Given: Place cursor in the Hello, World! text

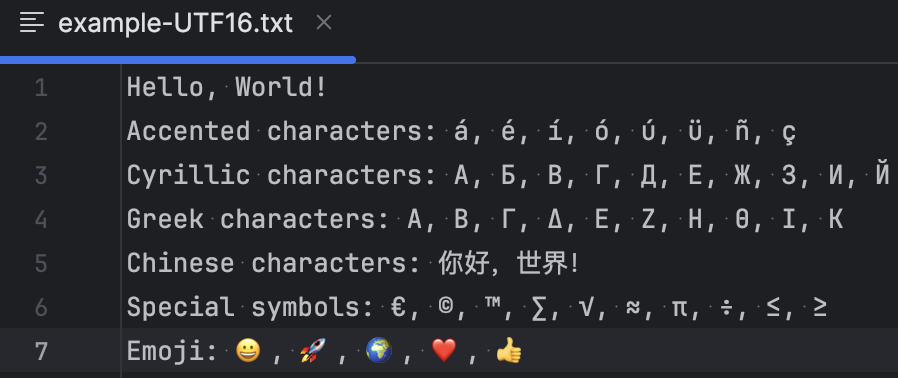Looking at the screenshot, I should point(227,88).
